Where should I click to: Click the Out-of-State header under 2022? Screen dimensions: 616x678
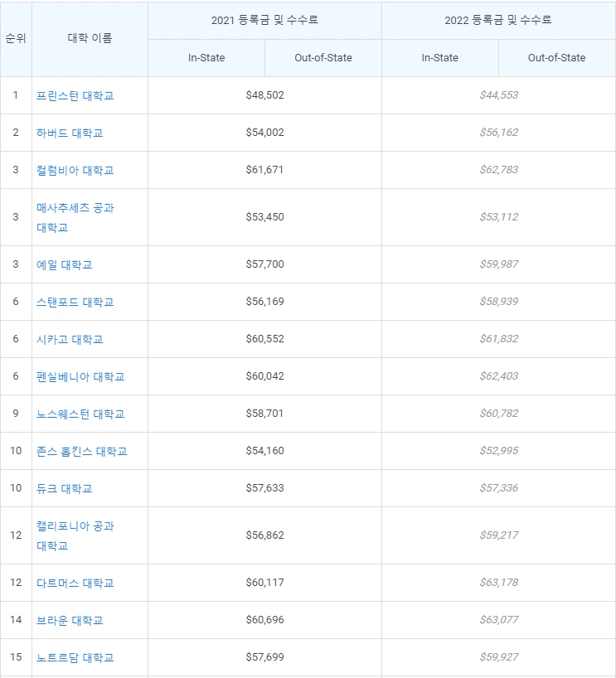tap(557, 57)
